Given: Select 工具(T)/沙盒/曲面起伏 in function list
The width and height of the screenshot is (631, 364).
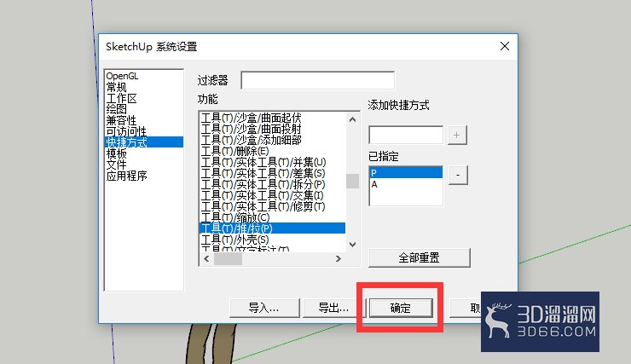Looking at the screenshot, I should [273, 118].
